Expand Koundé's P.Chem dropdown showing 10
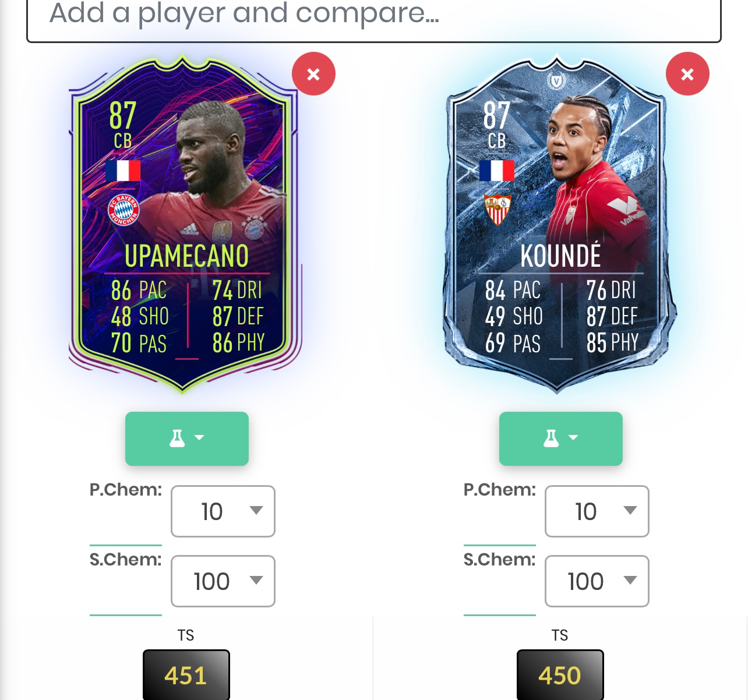The height and width of the screenshot is (700, 748). pyautogui.click(x=597, y=511)
